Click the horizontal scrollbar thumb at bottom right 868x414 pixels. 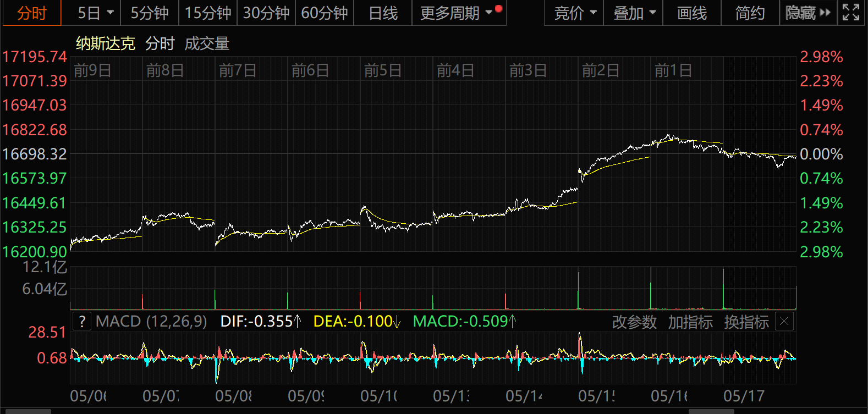(x=711, y=411)
